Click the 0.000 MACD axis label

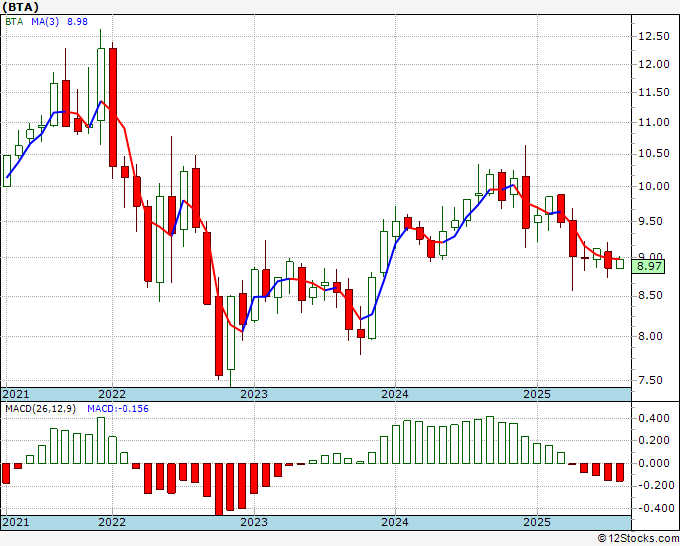click(654, 463)
